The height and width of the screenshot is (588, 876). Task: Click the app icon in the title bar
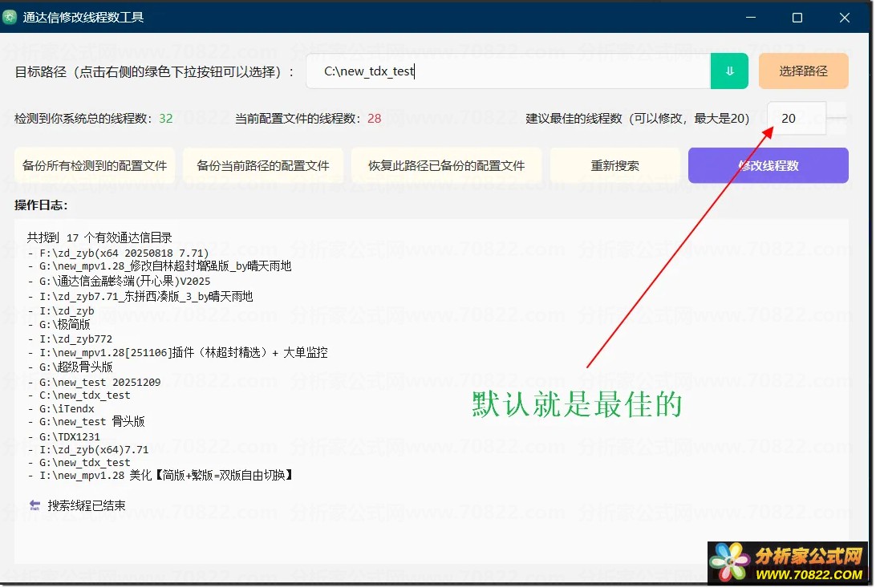point(10,17)
